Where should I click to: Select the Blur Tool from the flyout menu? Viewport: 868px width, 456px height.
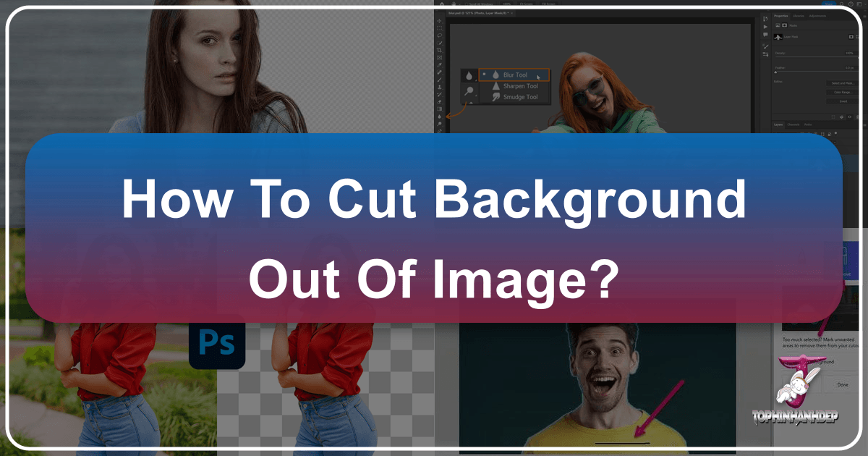pos(516,75)
